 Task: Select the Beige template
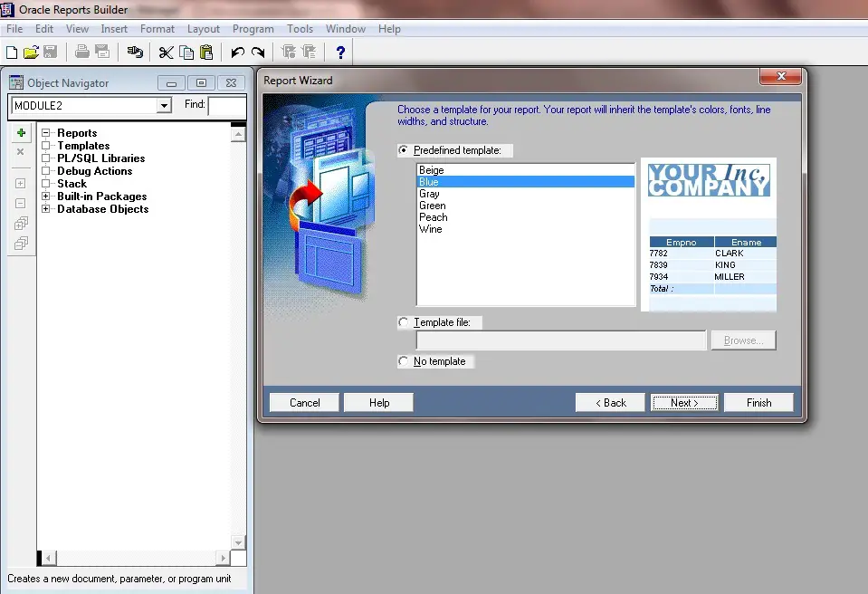525,170
